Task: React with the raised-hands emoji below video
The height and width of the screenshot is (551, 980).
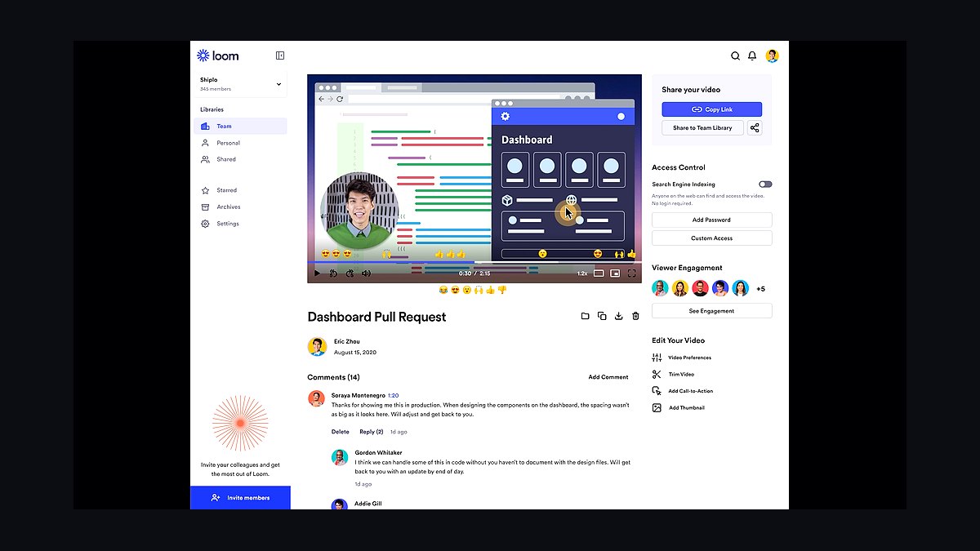Action: click(x=479, y=290)
